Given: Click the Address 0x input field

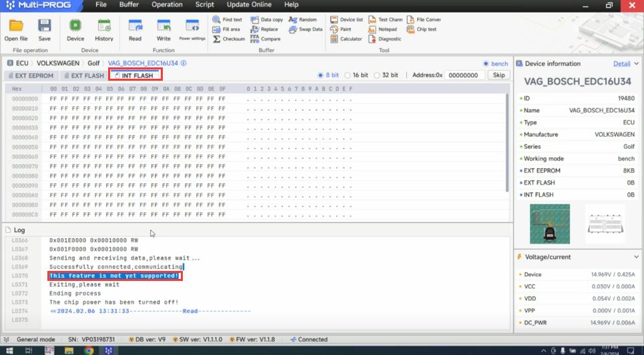Looking at the screenshot, I should [464, 75].
